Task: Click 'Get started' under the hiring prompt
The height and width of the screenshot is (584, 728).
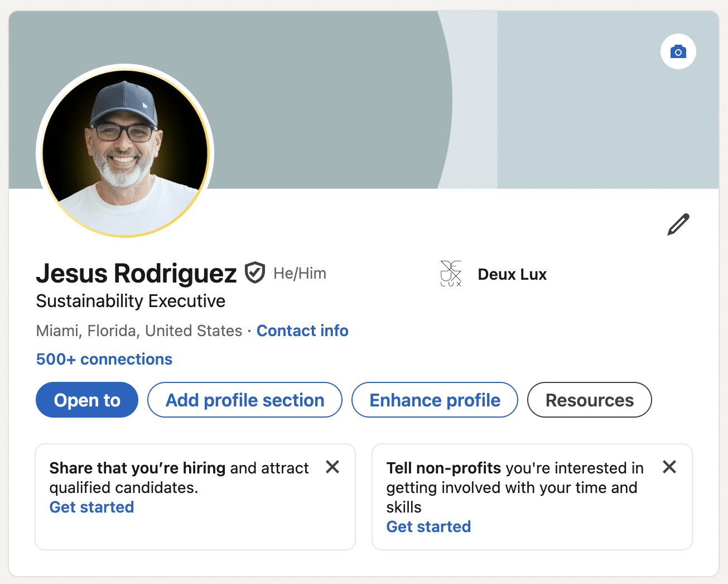Action: tap(92, 507)
